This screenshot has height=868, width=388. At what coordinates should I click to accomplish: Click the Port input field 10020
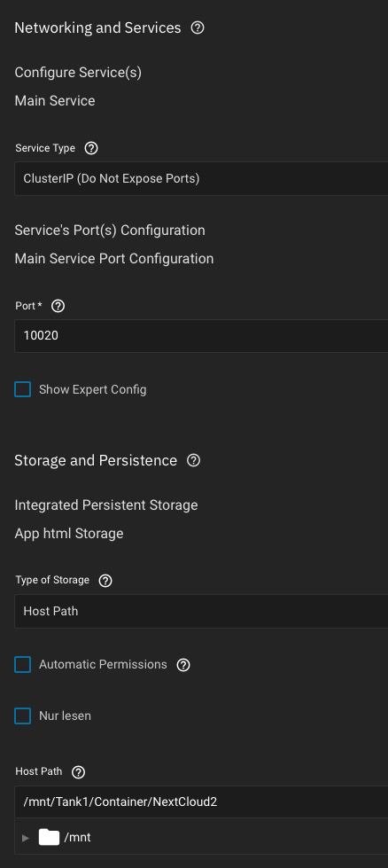201,335
